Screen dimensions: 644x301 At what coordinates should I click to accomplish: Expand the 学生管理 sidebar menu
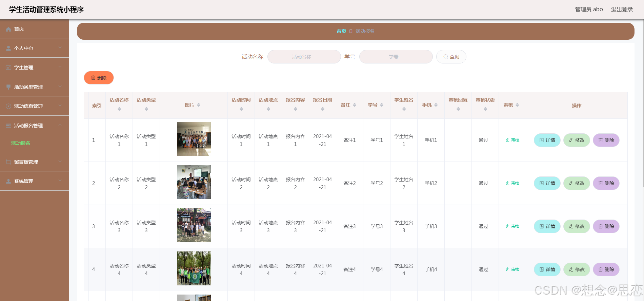[34, 68]
